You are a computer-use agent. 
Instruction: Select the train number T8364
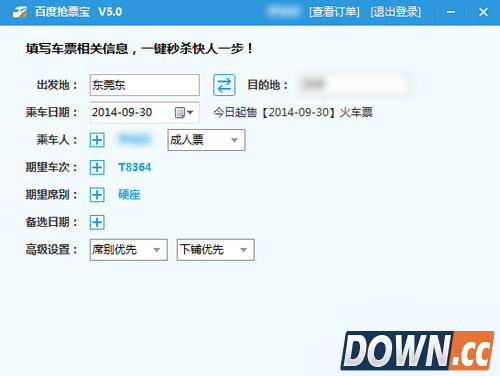pos(135,167)
